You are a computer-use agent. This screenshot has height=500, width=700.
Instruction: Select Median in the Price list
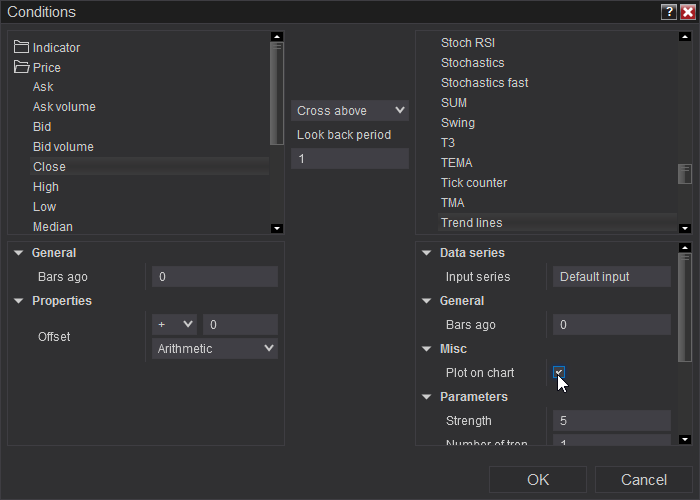point(53,227)
